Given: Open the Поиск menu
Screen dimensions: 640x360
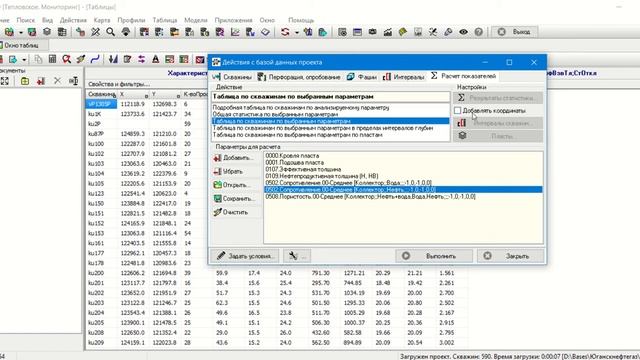Looking at the screenshot, I should [x=25, y=20].
